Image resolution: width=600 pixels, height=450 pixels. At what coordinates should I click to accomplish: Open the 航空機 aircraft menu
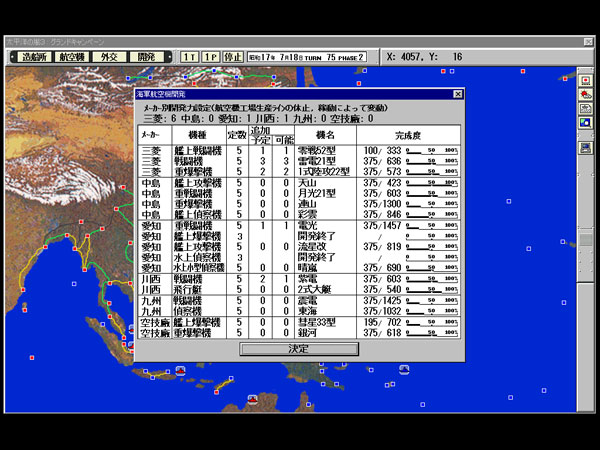pyautogui.click(x=75, y=57)
